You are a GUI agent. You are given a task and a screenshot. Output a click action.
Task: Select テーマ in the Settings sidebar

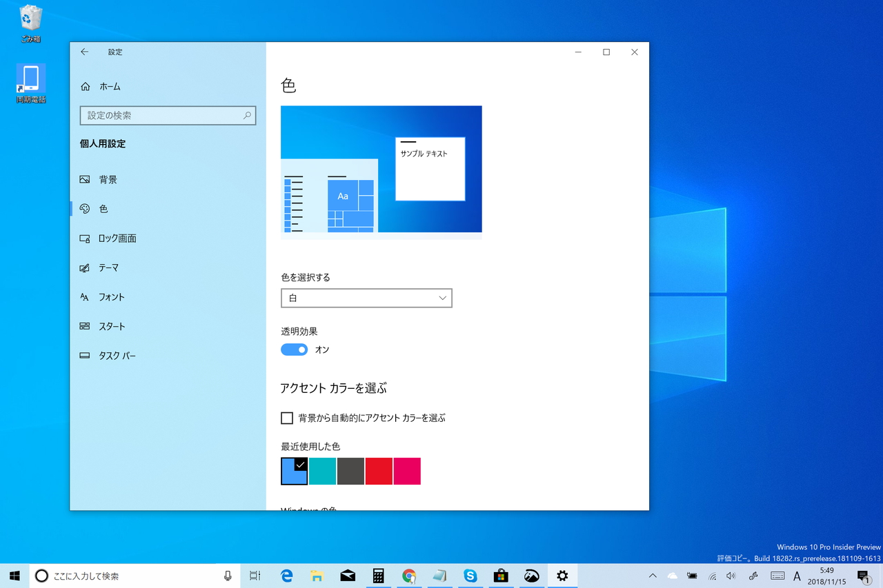coord(112,267)
